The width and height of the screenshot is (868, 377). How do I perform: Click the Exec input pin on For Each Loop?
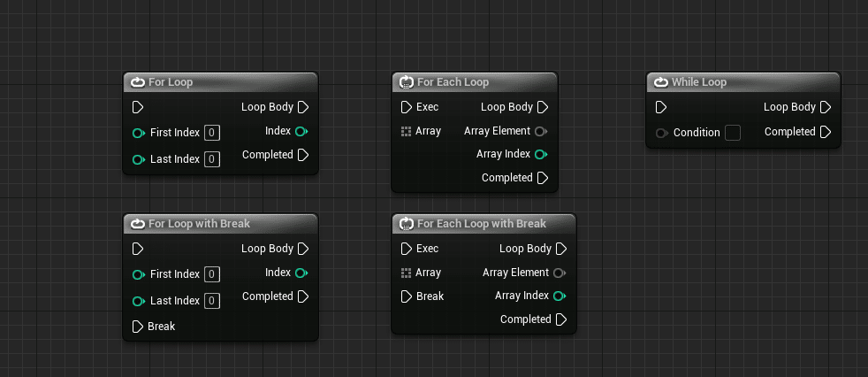click(x=407, y=107)
